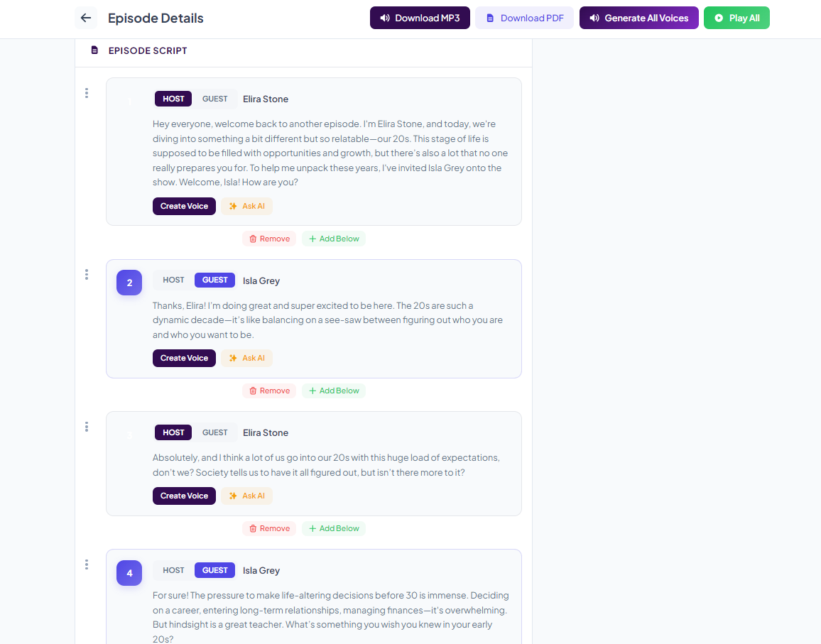Click the EPISODE SCRIPT heading
The image size is (821, 644).
[148, 51]
